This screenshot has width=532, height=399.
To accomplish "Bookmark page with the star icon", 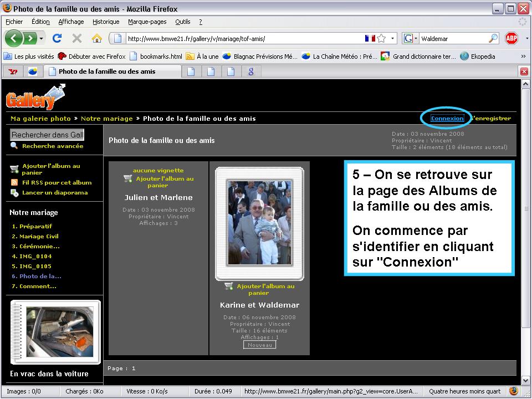I will pos(381,38).
